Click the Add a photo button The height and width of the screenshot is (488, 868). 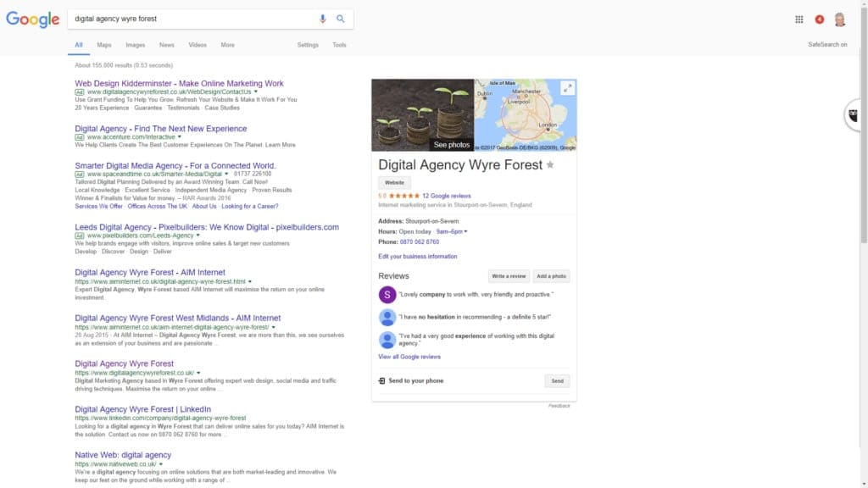(551, 276)
